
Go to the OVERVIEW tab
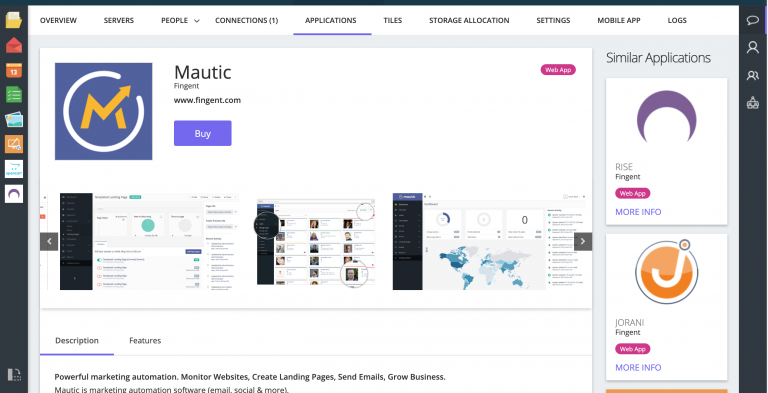point(58,21)
